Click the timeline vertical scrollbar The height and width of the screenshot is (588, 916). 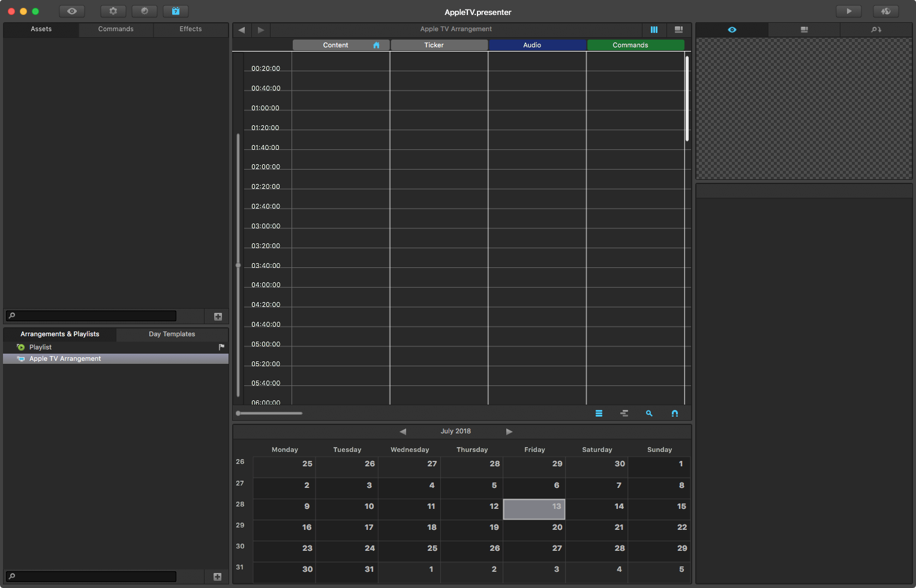pyautogui.click(x=687, y=99)
